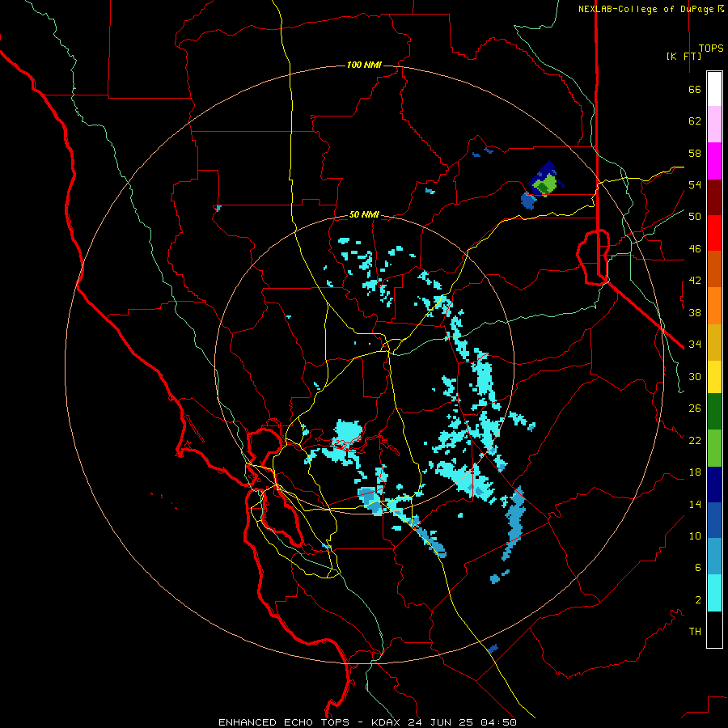The height and width of the screenshot is (728, 728).
Task: Click the legend value "38"
Action: (695, 312)
